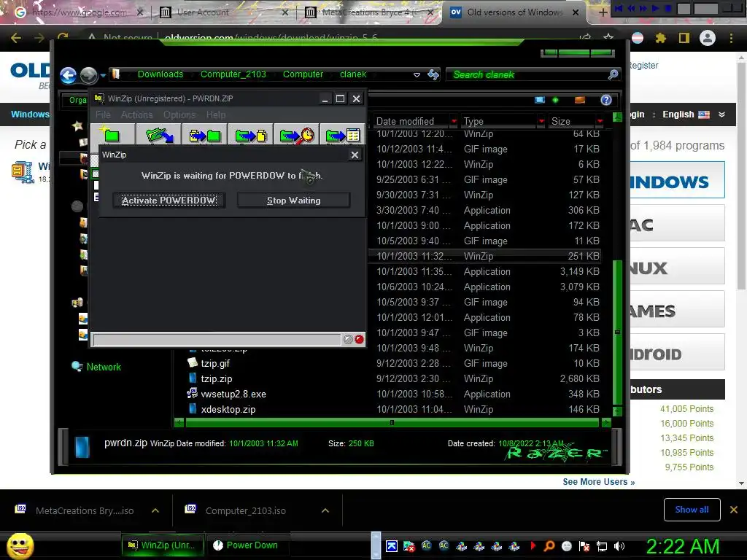Click action center flag tray icon
The width and height of the screenshot is (747, 560).
pos(584,546)
